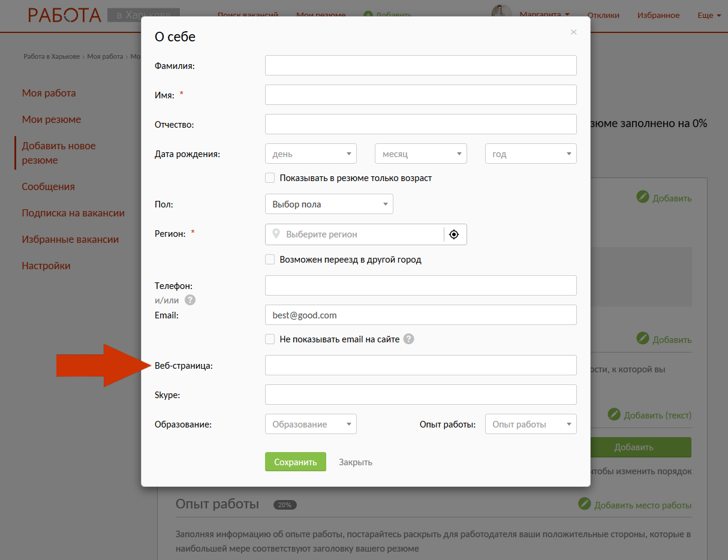Click help icon beside Не показывать email
Screen dimensions: 728x560
[x=408, y=339]
